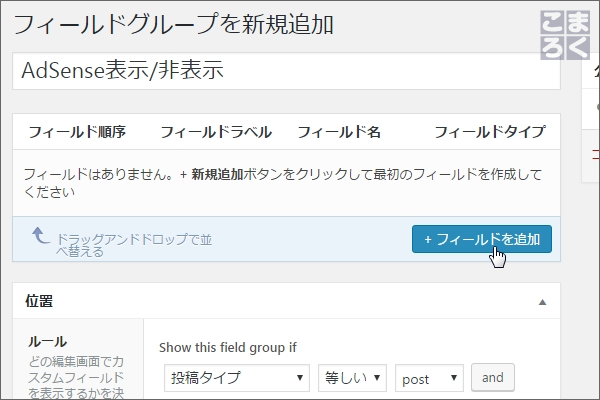Open the 等しい operator dropdown
Image resolution: width=600 pixels, height=400 pixels.
[352, 378]
